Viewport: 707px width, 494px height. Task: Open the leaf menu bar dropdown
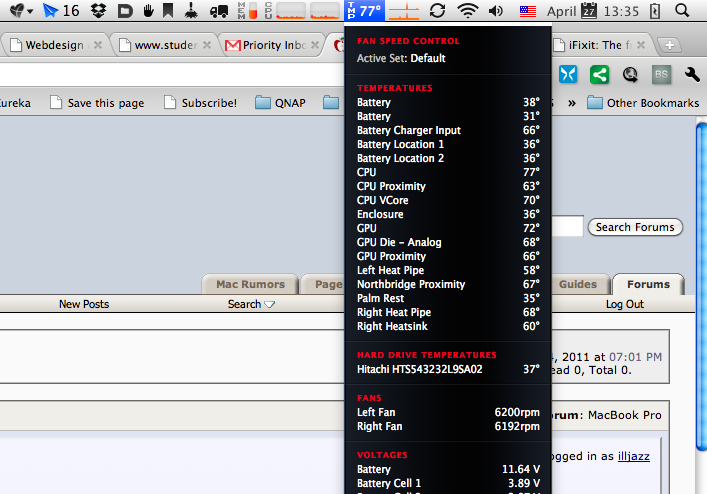coord(21,10)
